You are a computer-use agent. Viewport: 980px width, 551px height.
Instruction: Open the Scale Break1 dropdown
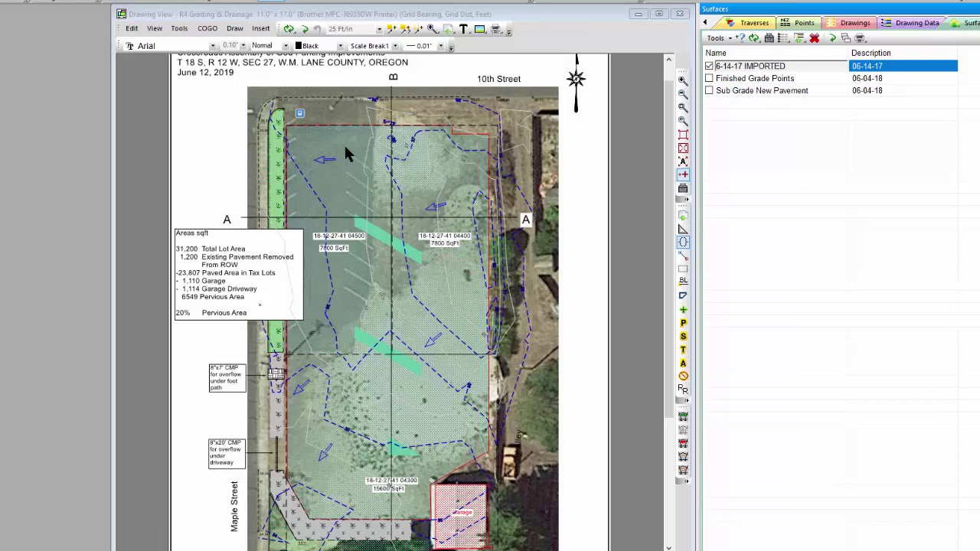click(395, 46)
